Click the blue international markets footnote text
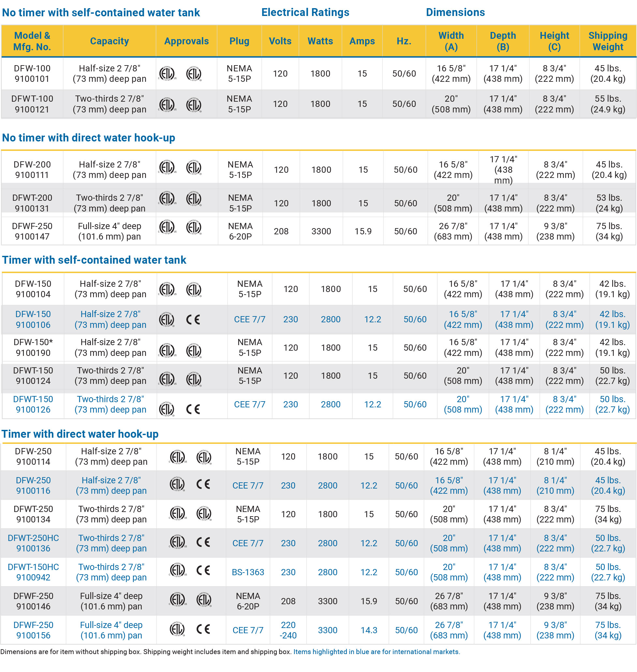 [x=377, y=652]
